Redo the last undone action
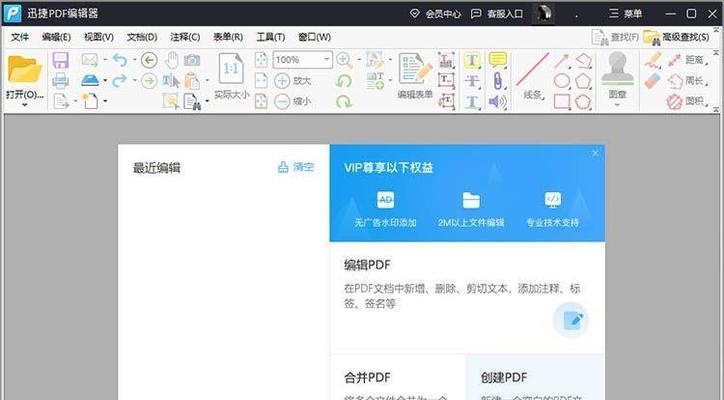This screenshot has width=724, height=400. pos(120,80)
